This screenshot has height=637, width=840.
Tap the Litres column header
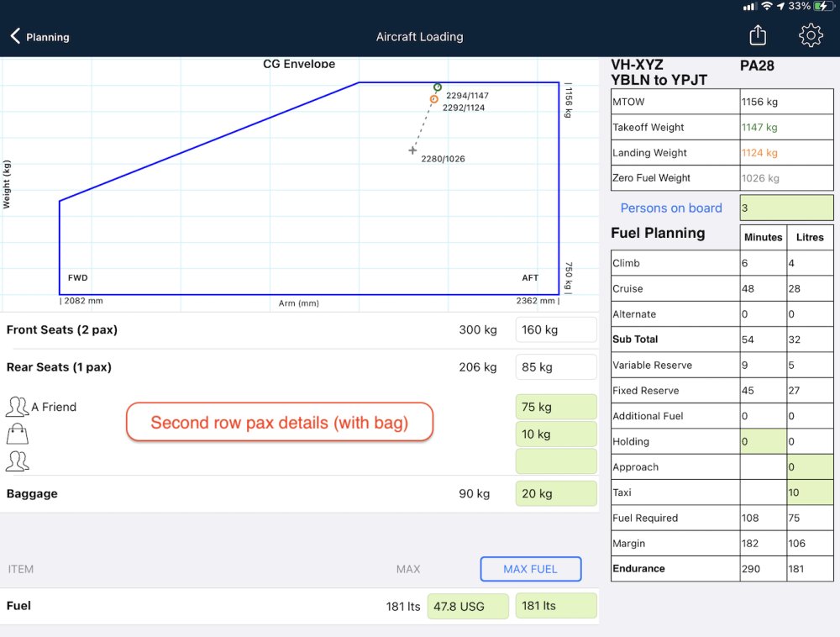(810, 237)
